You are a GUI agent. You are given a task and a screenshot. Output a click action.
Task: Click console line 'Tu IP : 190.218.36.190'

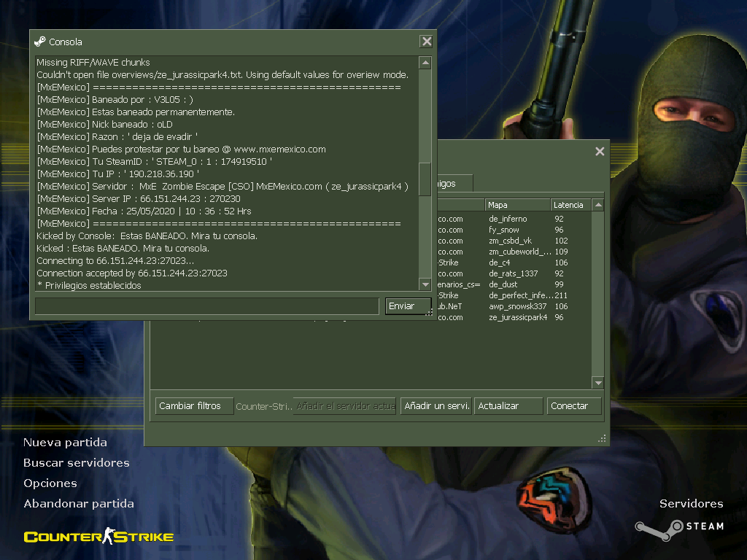pyautogui.click(x=118, y=174)
